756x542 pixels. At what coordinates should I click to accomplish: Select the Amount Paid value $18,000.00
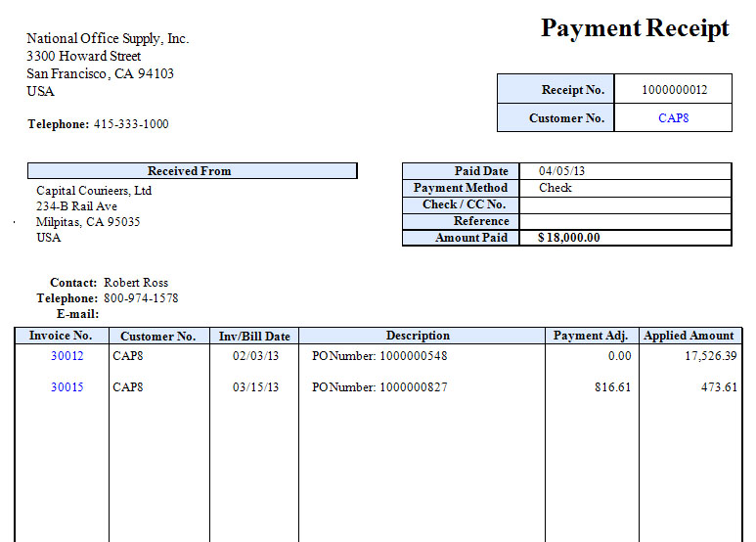click(569, 238)
